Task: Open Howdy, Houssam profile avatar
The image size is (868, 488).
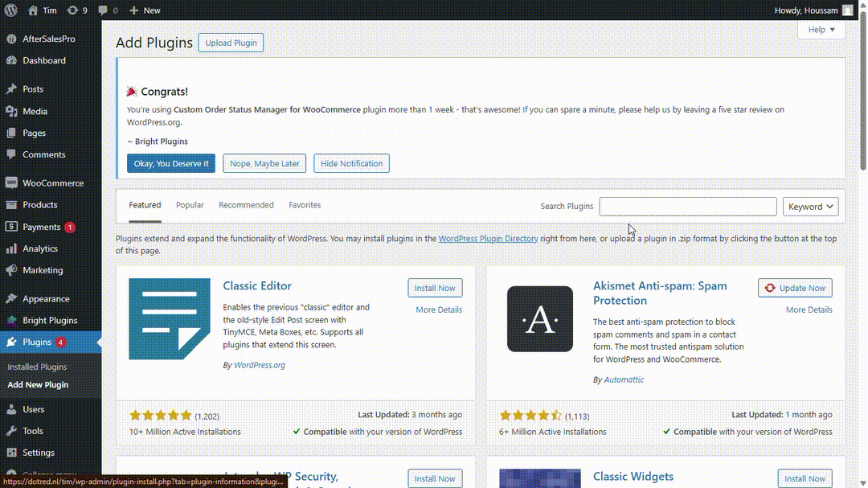Action: coord(848,10)
